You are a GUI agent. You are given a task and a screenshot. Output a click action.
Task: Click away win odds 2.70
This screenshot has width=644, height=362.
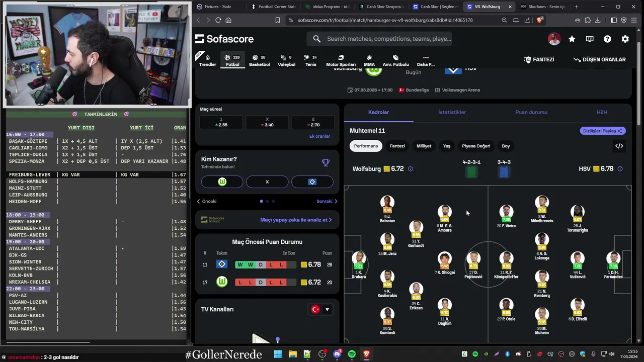313,122
